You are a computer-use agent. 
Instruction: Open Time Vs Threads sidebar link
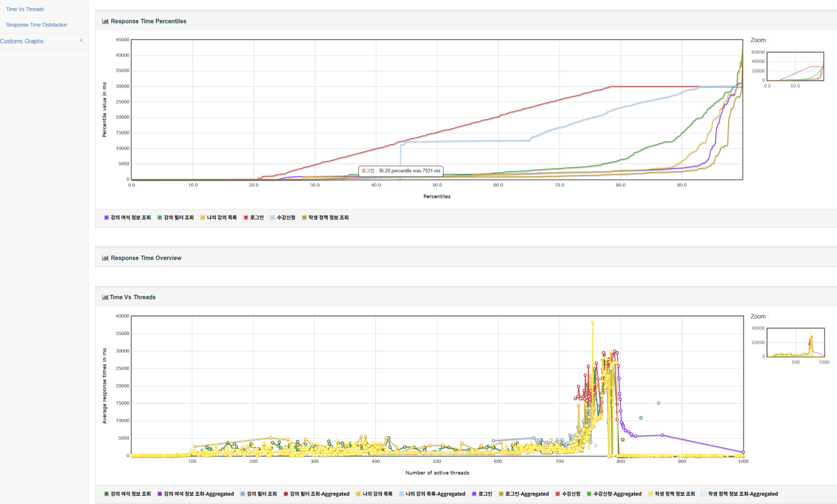click(x=25, y=9)
